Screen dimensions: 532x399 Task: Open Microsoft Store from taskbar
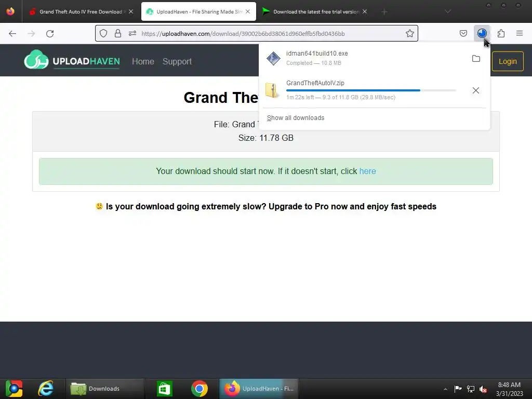tap(165, 389)
